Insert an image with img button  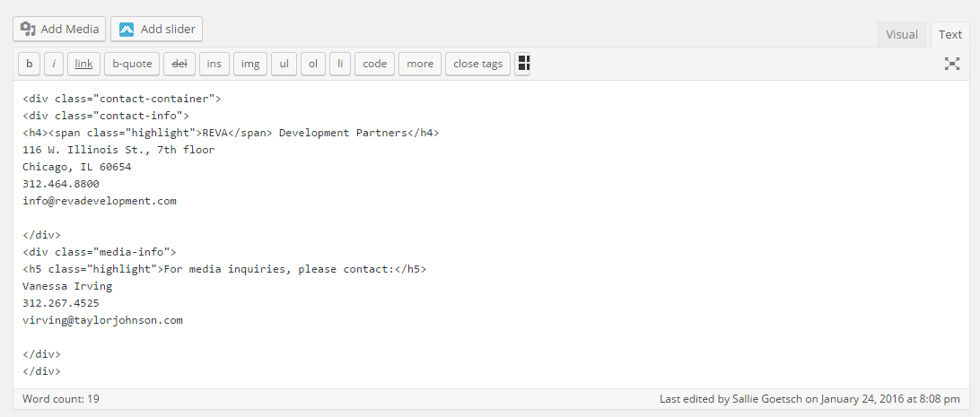[x=250, y=64]
